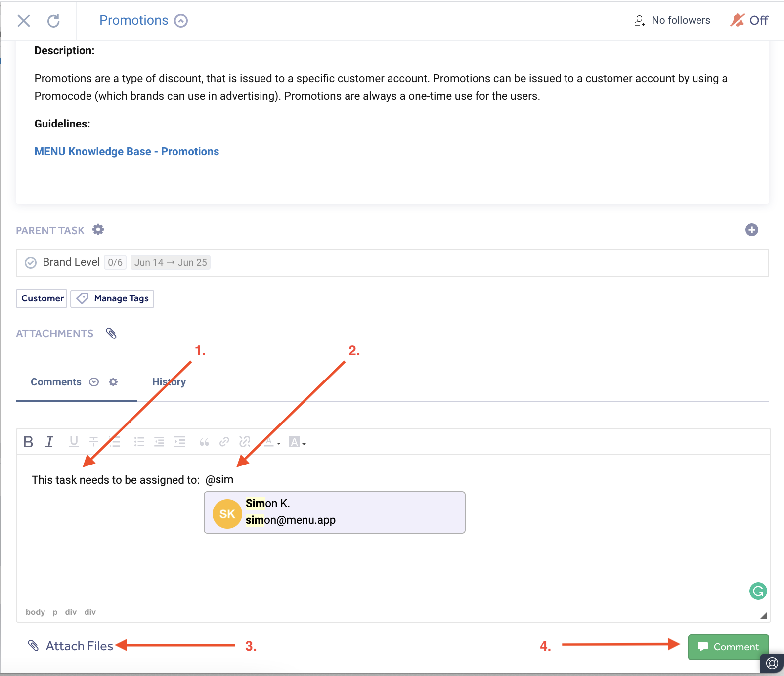Open the Promotions title dropdown arrow
The image size is (784, 676).
coord(181,21)
